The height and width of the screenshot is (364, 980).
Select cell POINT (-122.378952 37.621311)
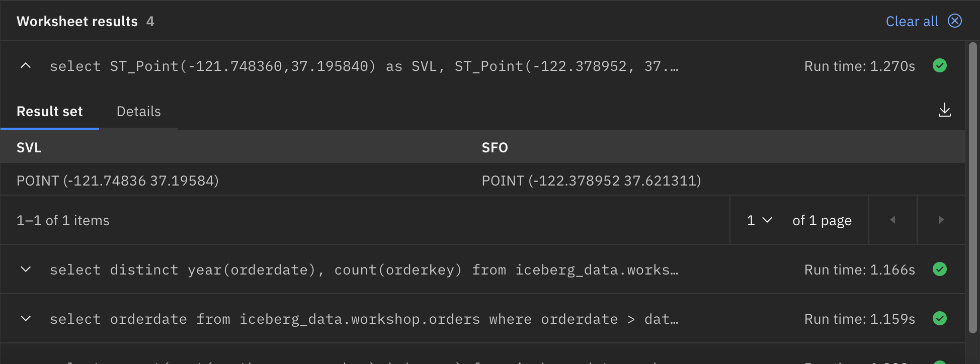pos(591,180)
